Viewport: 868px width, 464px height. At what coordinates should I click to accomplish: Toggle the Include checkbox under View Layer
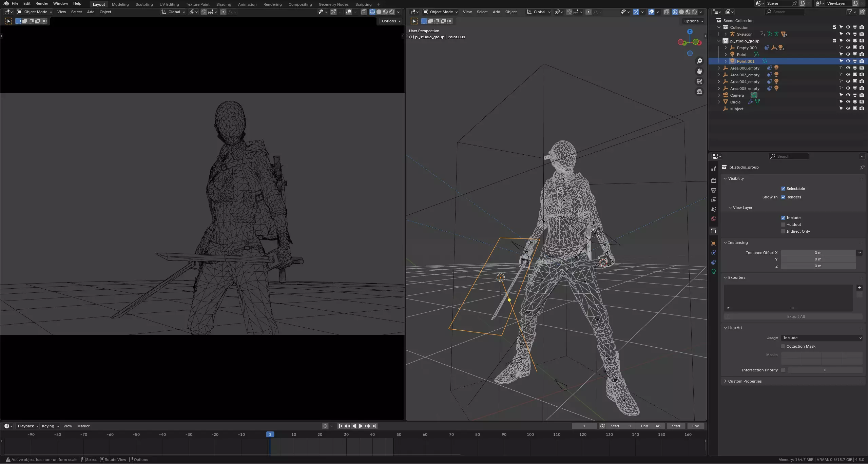click(x=783, y=218)
